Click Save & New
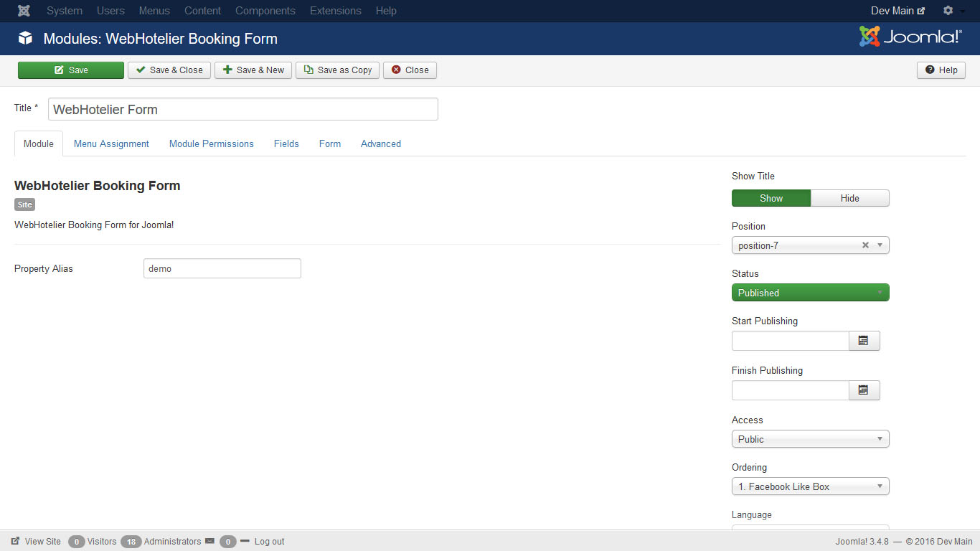This screenshot has width=980, height=551. (x=253, y=70)
